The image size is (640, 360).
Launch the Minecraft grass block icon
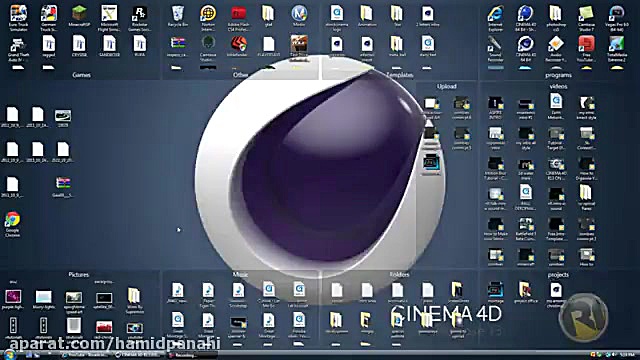79,16
